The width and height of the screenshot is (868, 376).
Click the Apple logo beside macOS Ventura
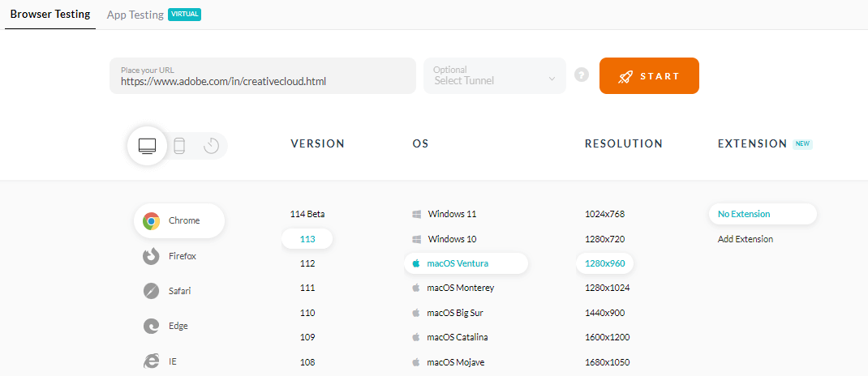pos(416,263)
